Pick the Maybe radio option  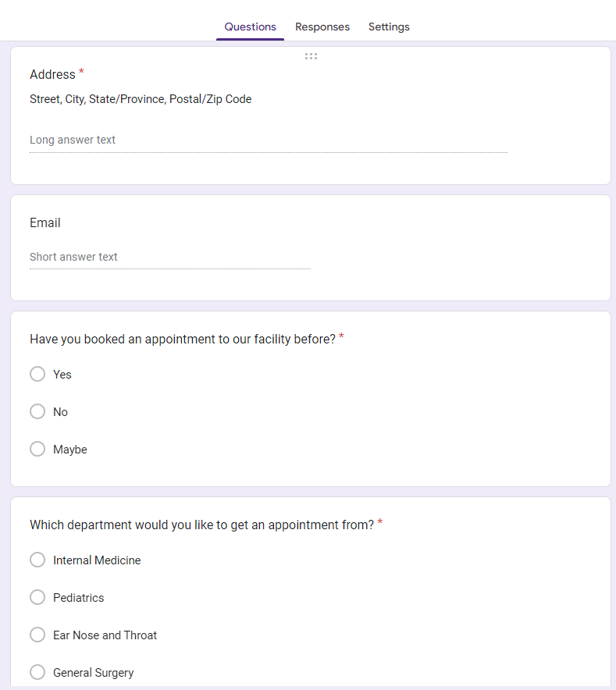(x=37, y=450)
